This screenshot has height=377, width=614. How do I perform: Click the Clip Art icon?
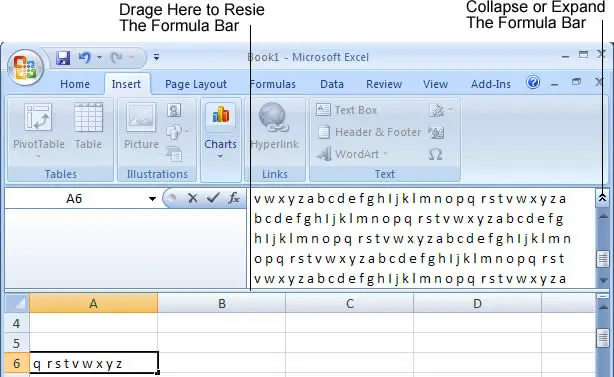tap(174, 110)
